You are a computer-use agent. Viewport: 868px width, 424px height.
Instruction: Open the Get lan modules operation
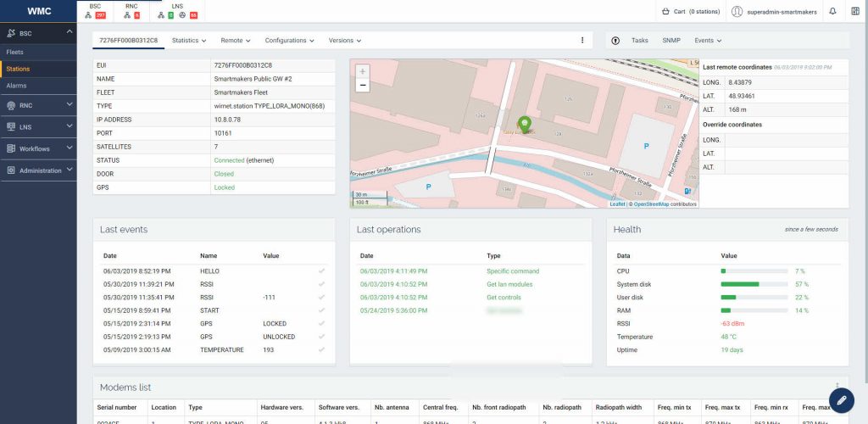509,285
